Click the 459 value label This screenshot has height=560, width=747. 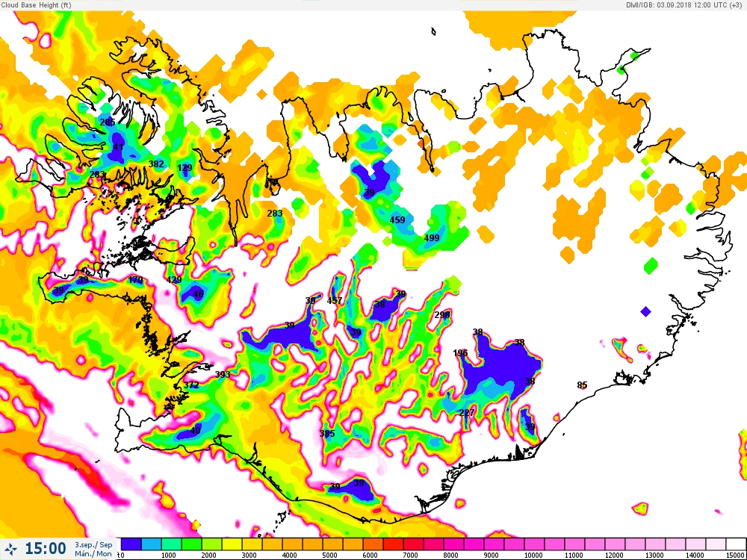397,220
